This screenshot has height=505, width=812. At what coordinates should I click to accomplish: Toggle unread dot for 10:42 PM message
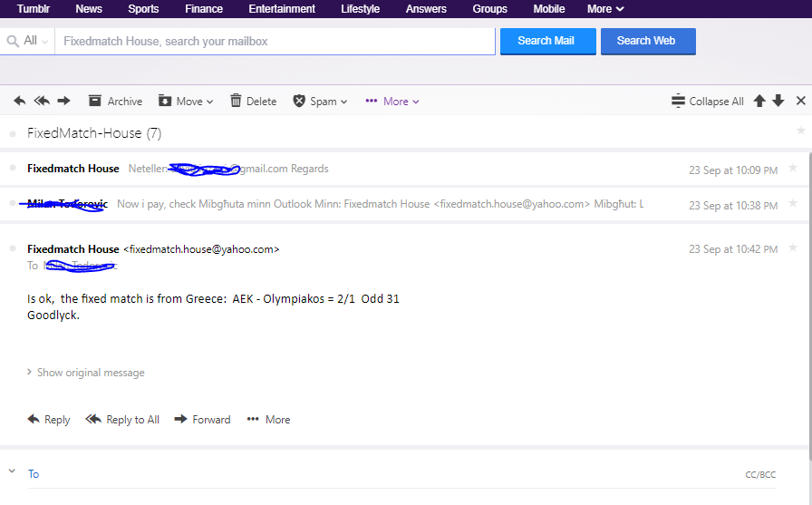tap(13, 248)
